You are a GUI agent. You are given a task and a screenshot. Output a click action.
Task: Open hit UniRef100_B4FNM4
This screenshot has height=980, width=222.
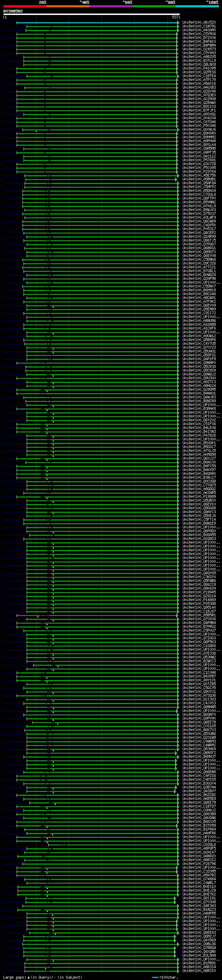[x=199, y=45]
